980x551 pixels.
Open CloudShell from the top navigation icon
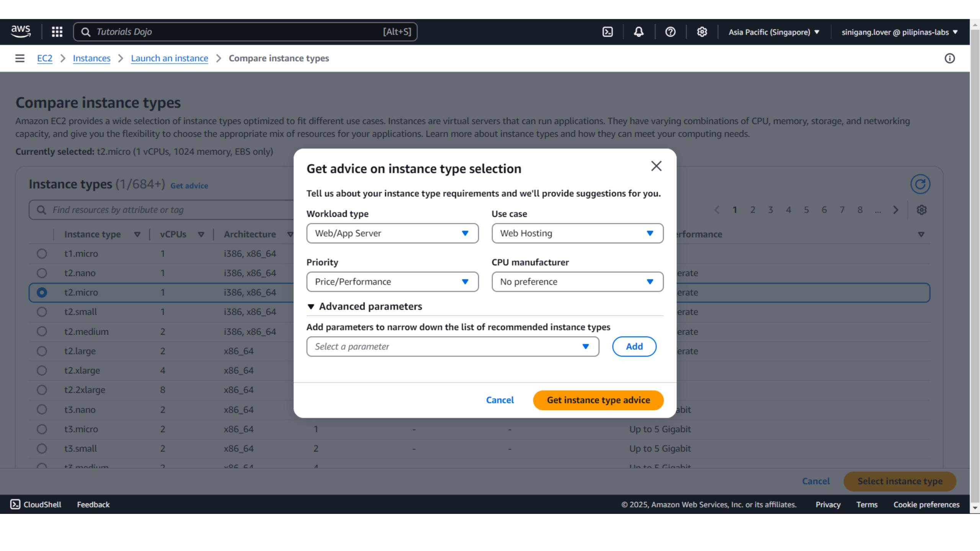click(608, 32)
